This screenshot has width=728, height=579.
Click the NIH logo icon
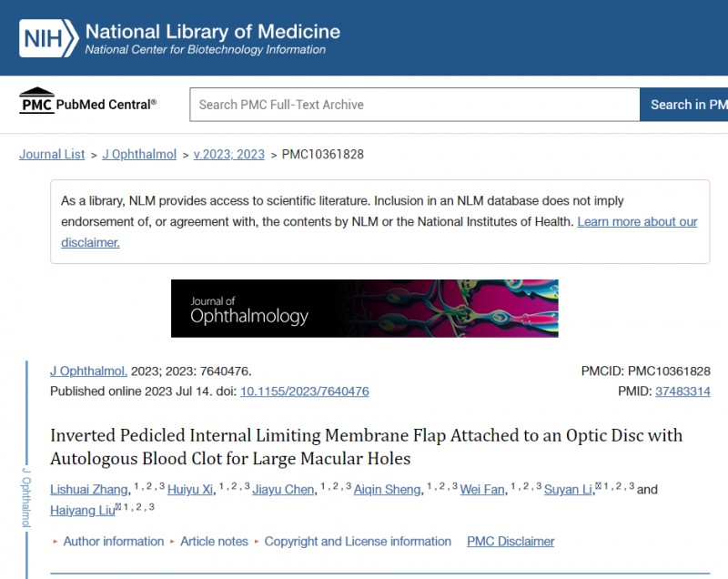[48, 38]
